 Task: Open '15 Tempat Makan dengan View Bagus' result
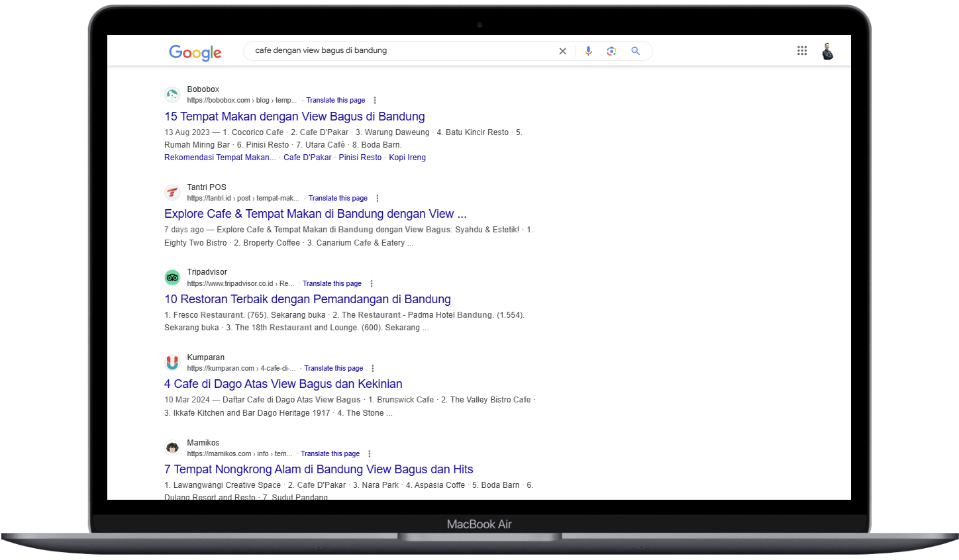[x=295, y=117]
